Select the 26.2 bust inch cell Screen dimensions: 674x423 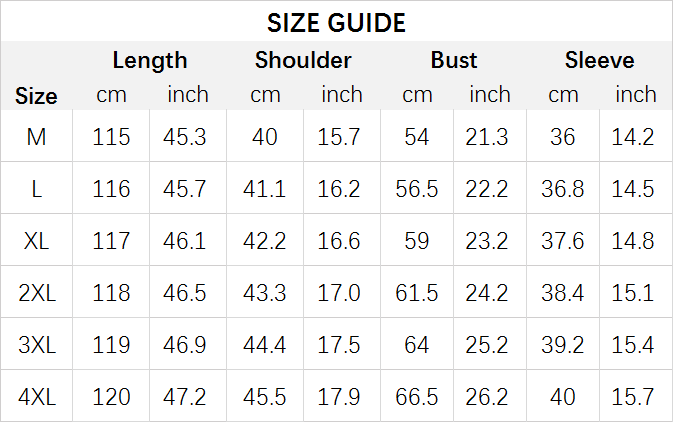coord(487,397)
